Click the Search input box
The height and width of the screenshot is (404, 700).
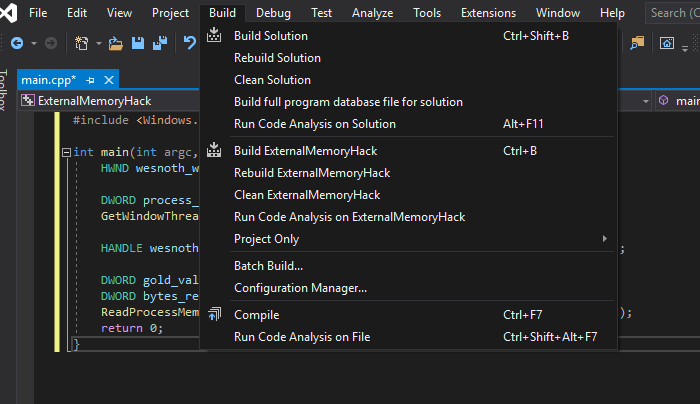pos(673,13)
